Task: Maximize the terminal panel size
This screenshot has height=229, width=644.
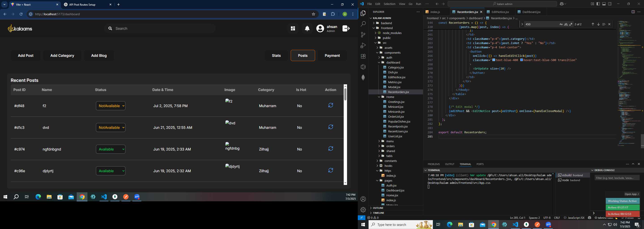Action: (x=633, y=164)
